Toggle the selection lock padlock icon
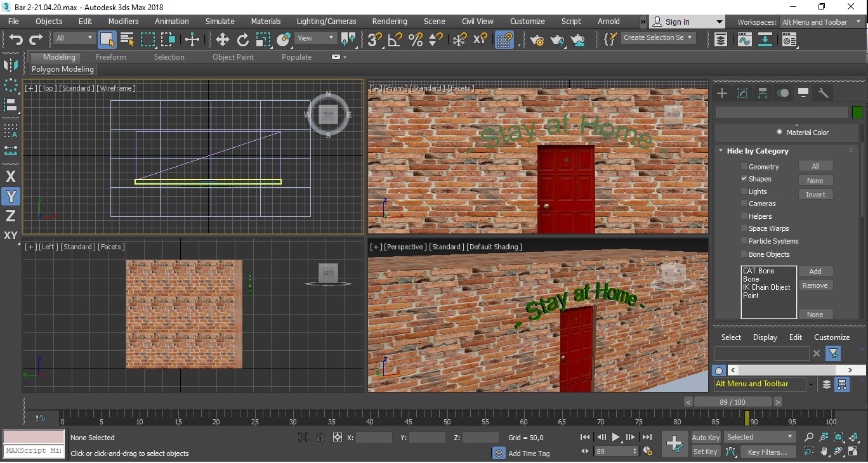 coord(320,437)
